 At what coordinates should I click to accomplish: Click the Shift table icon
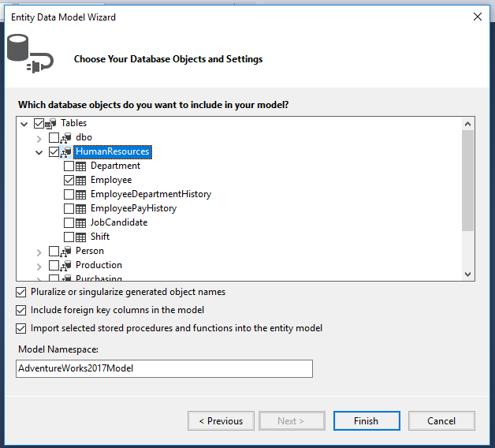pos(80,237)
